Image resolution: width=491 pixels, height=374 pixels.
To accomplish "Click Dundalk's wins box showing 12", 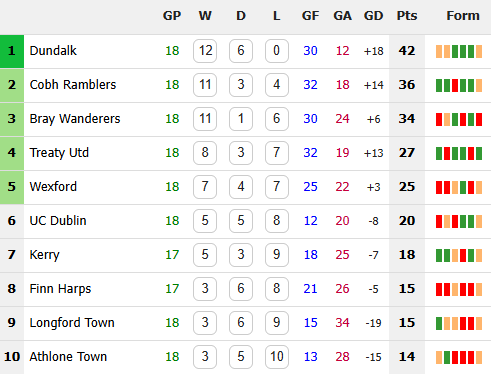I will coord(205,51).
